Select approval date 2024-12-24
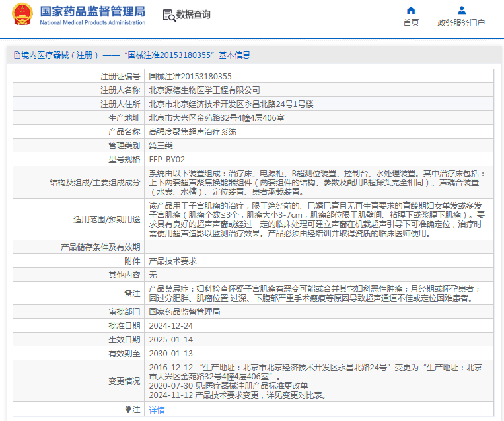Image resolution: width=504 pixels, height=421 pixels. [171, 325]
